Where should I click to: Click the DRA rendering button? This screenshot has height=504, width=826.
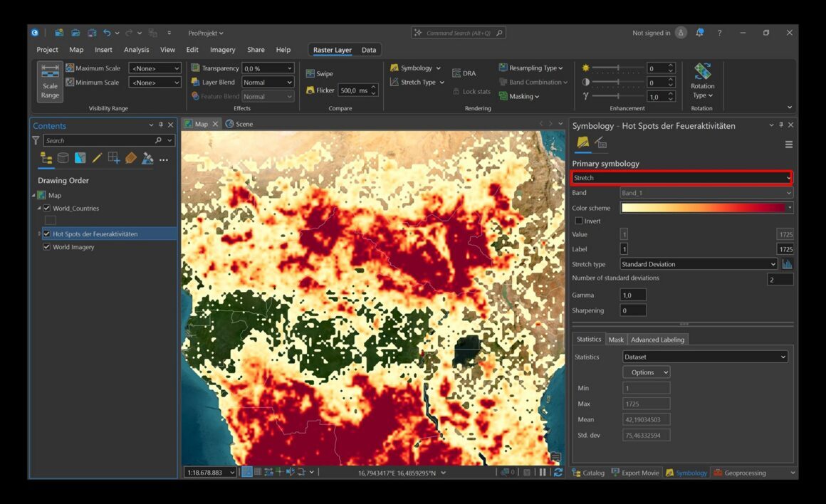pos(464,73)
